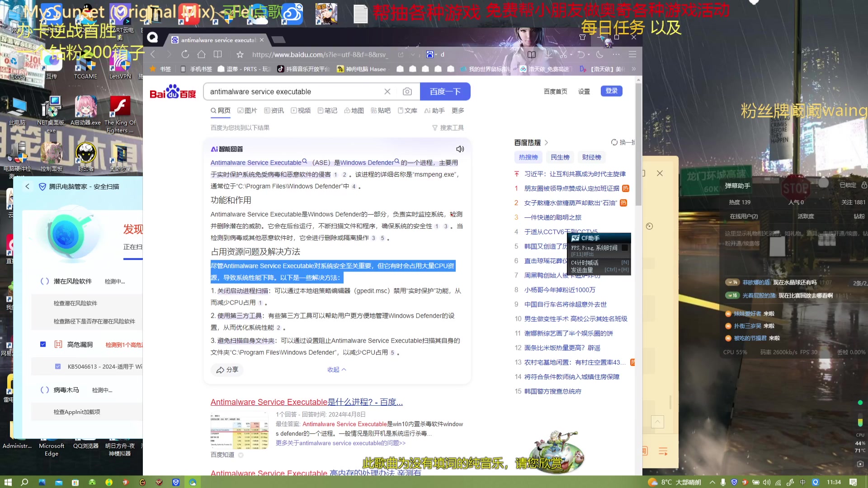Reload the Baidu page
Viewport: 868px width, 488px height.
pos(185,55)
